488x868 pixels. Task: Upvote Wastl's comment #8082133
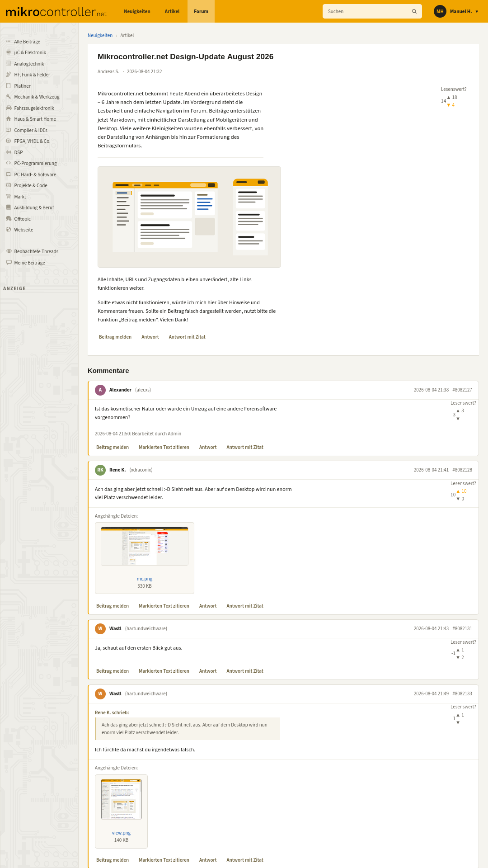click(x=458, y=715)
